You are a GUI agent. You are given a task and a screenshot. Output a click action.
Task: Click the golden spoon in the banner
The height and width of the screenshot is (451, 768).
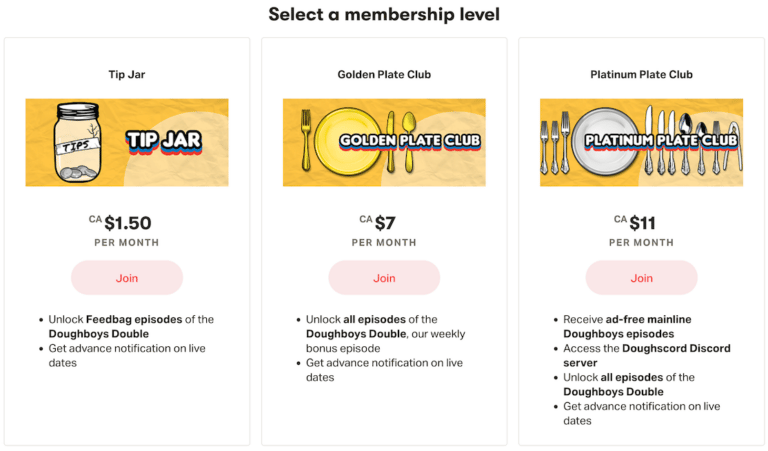click(409, 142)
